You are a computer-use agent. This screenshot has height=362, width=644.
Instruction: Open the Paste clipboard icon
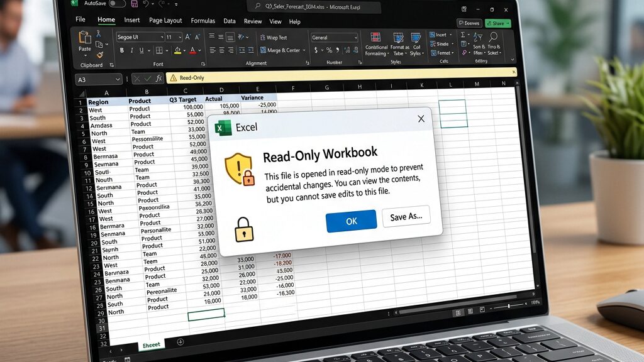point(85,41)
